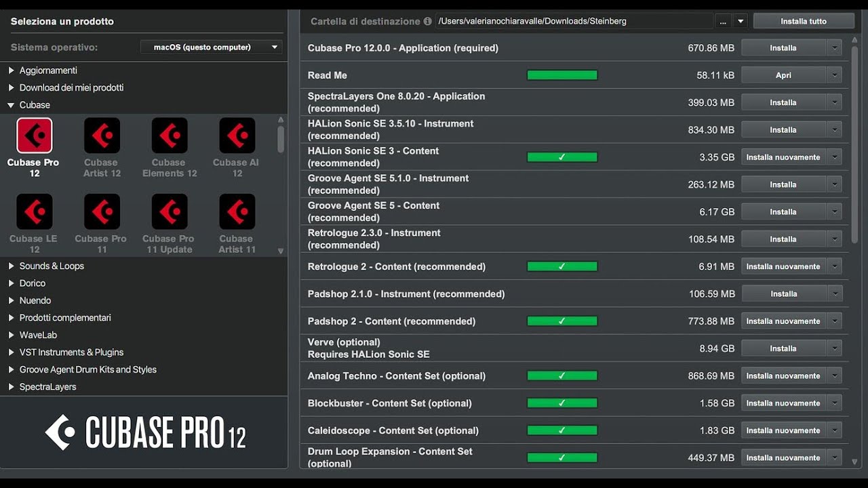Browse destination folder with the ... button
Screen dimensions: 868x488
(724, 22)
